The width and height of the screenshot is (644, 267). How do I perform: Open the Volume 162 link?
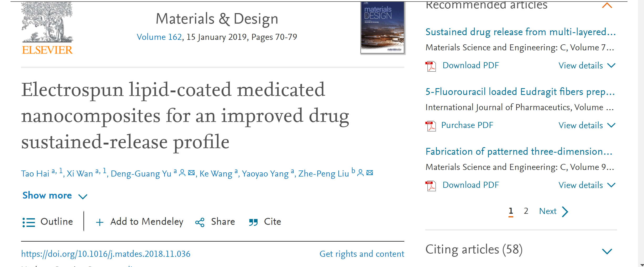(159, 37)
